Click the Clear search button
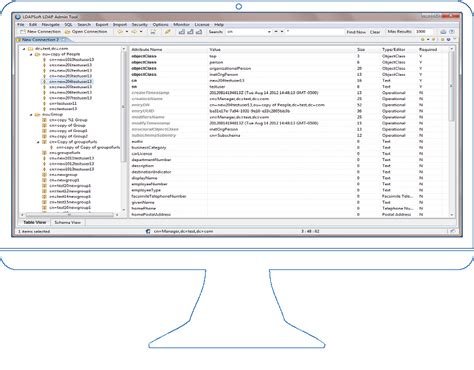The width and height of the screenshot is (474, 370). pos(375,32)
